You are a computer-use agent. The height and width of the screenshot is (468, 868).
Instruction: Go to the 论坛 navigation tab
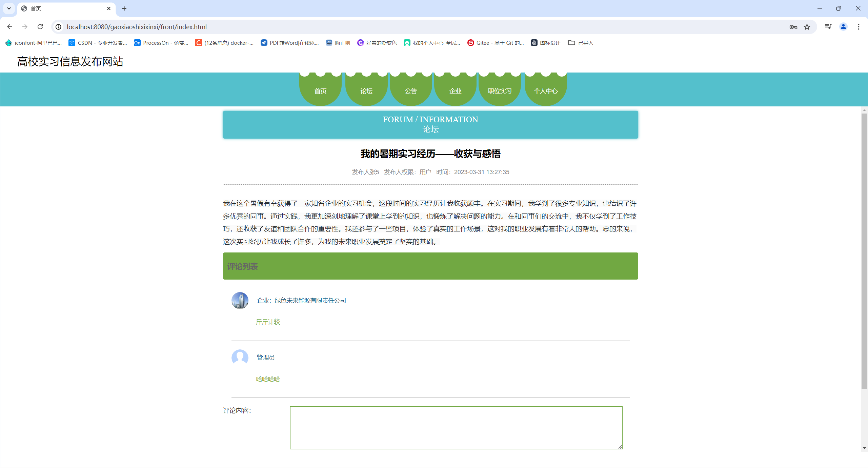(366, 91)
